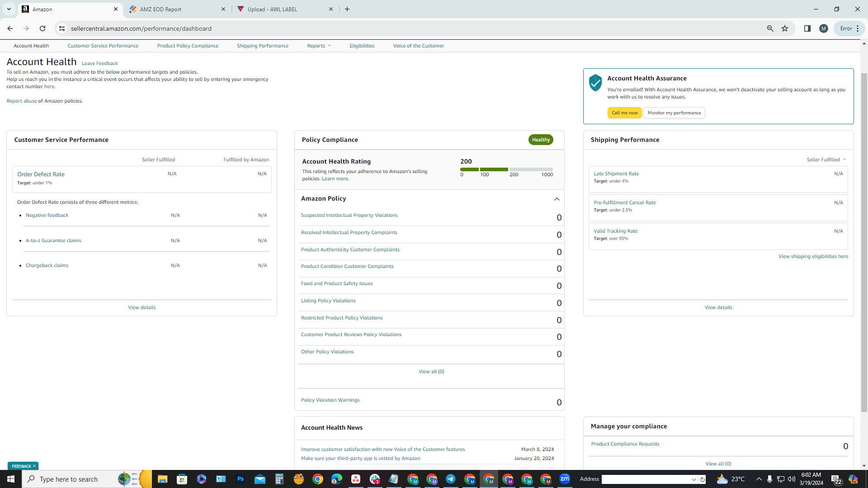This screenshot has height=488, width=868.
Task: View details under Shipping Performance
Action: coord(718,307)
